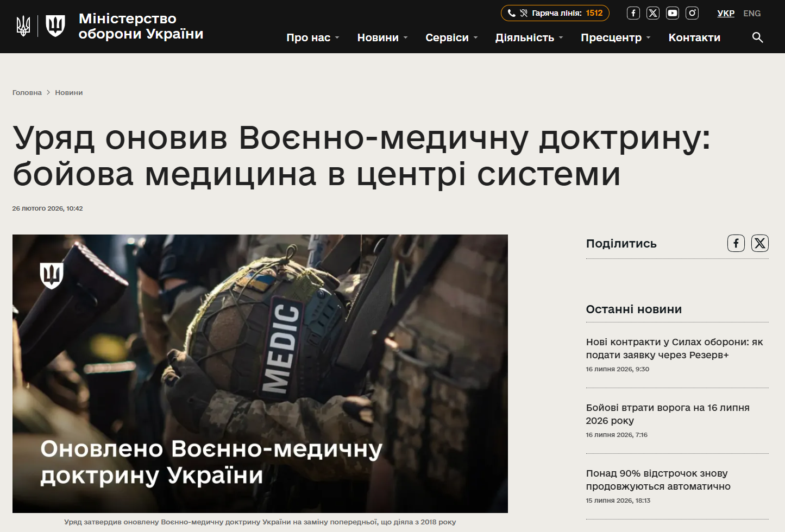Open the Сервіси dropdown
This screenshot has height=532, width=785.
451,37
